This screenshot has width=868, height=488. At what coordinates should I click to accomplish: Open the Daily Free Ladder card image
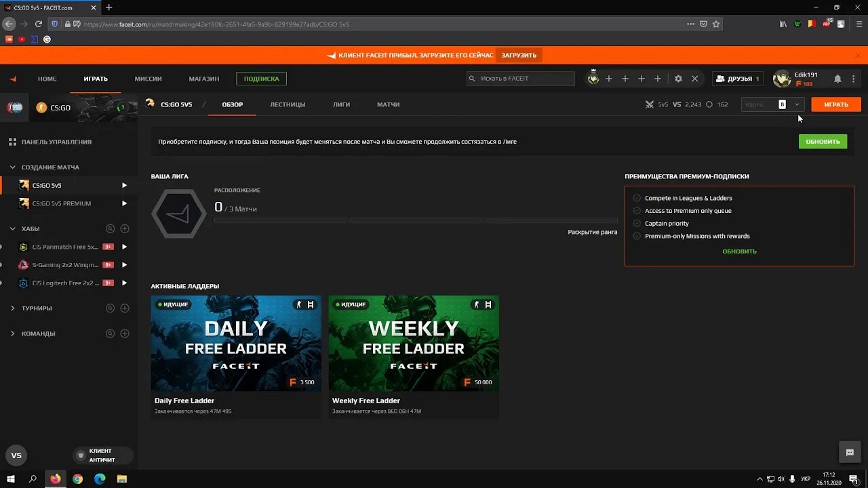point(236,343)
